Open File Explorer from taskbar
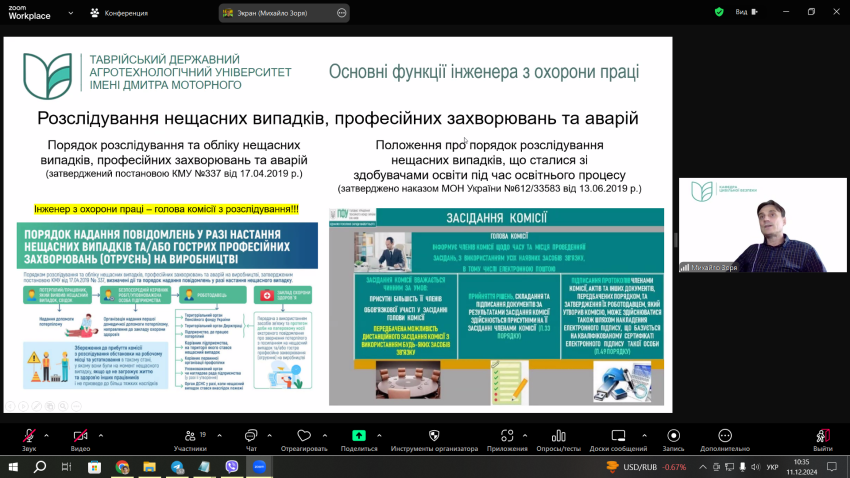The height and width of the screenshot is (478, 850). 150,467
